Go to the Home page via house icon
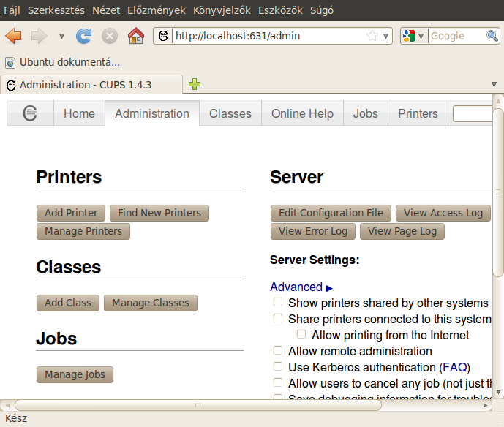Image resolution: width=504 pixels, height=427 pixels. pyautogui.click(x=135, y=36)
